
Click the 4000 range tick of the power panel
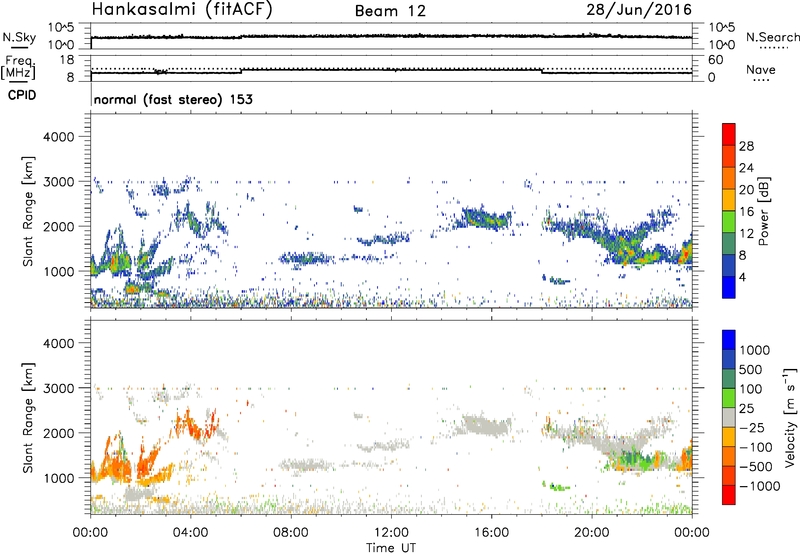click(x=58, y=137)
